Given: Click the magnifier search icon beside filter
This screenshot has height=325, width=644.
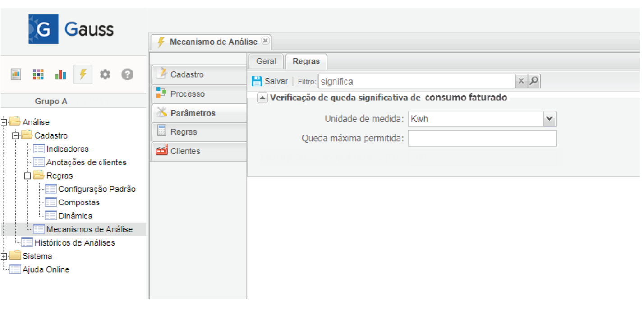Looking at the screenshot, I should tap(534, 81).
